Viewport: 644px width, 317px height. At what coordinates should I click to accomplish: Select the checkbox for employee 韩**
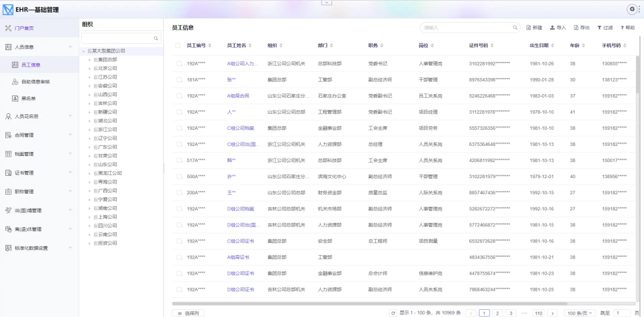(x=178, y=160)
